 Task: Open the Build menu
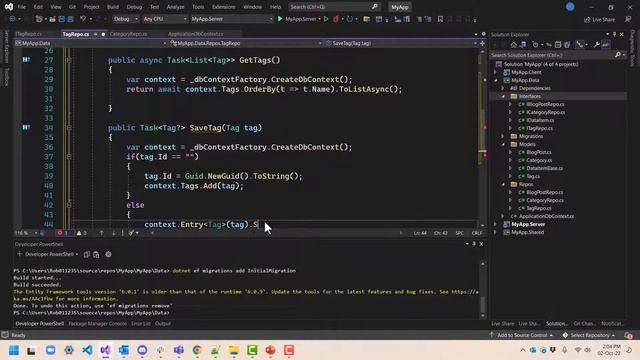[x=113, y=7]
